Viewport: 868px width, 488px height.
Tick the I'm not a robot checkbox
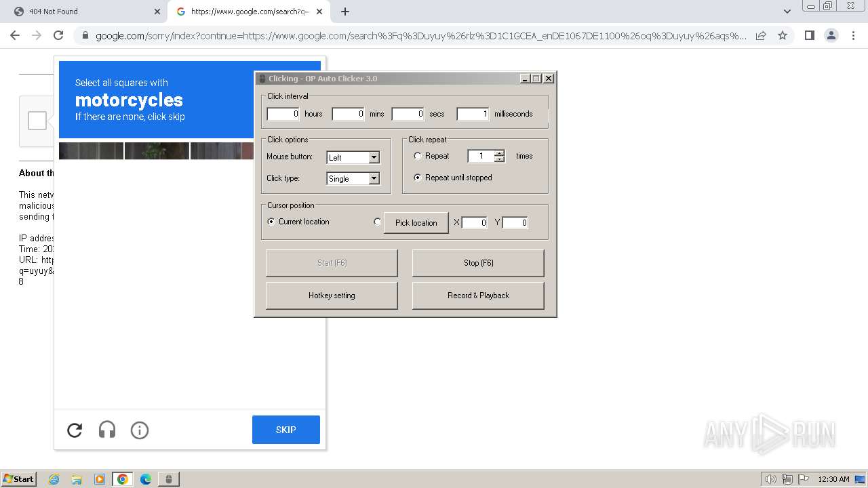click(37, 121)
